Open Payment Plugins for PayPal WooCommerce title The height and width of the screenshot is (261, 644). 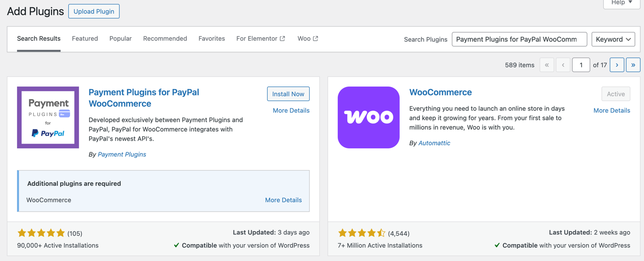[x=144, y=98]
